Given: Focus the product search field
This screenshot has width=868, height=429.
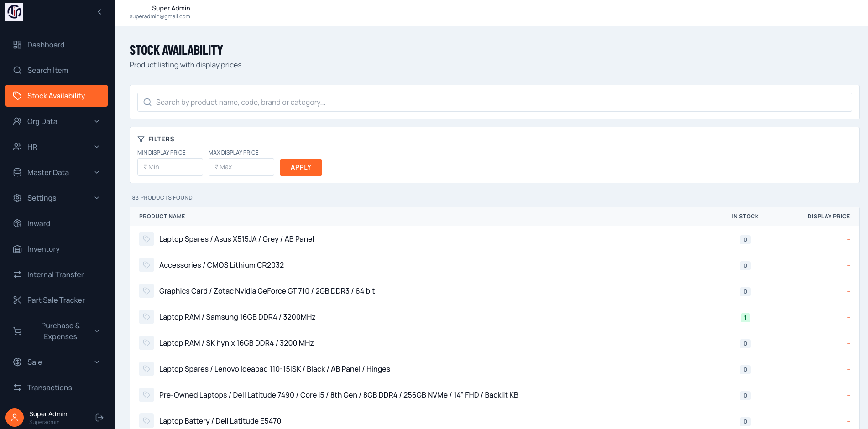Looking at the screenshot, I should [494, 102].
